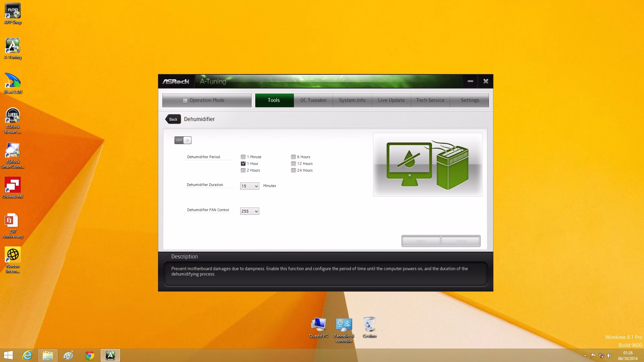
Task: Click the taskbar clock and date
Action: point(628,356)
